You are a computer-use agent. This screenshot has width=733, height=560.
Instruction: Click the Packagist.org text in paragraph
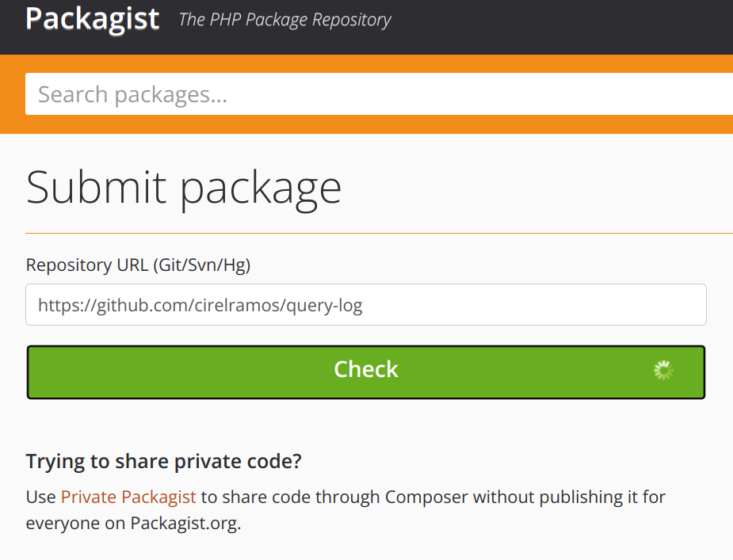(x=185, y=524)
